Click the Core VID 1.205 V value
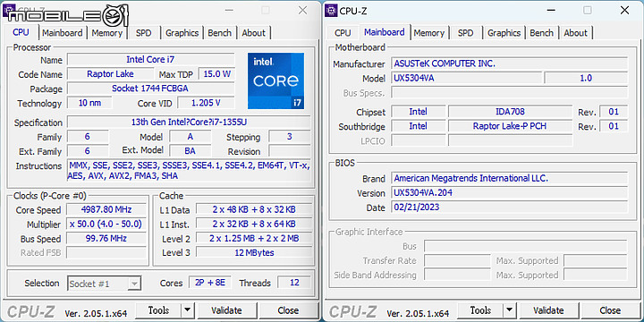 206,103
